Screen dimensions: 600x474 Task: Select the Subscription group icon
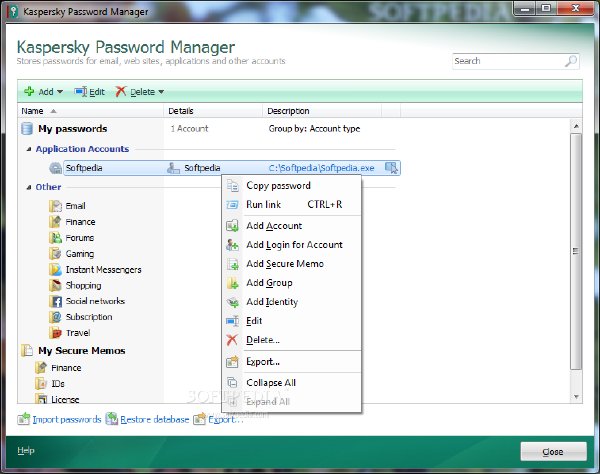pyautogui.click(x=55, y=317)
